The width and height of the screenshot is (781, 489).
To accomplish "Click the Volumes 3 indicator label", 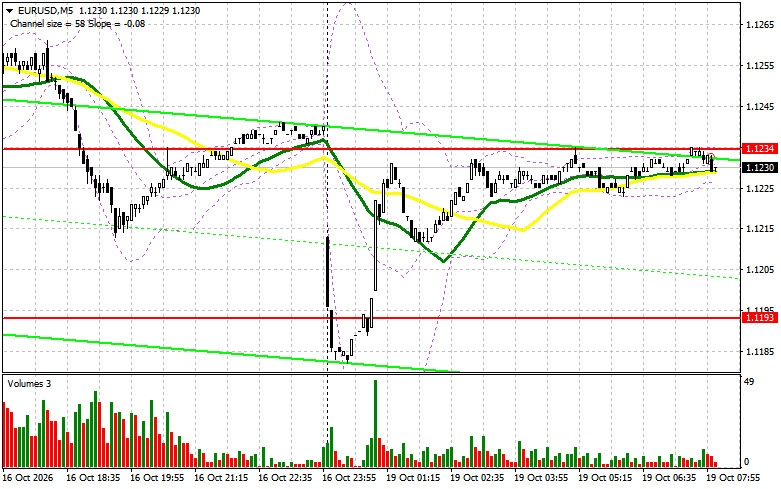I will pos(29,384).
